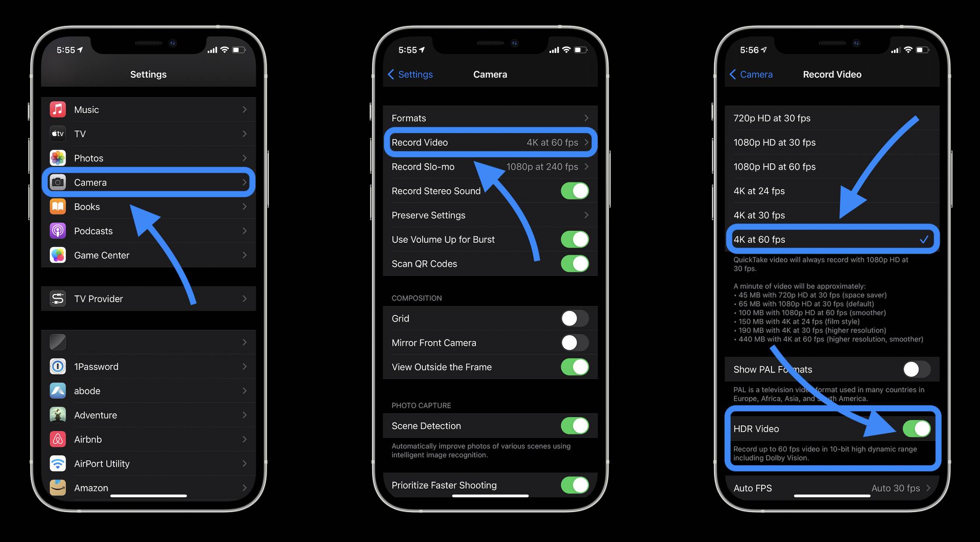Open Record Video settings
The width and height of the screenshot is (980, 542).
click(x=490, y=141)
